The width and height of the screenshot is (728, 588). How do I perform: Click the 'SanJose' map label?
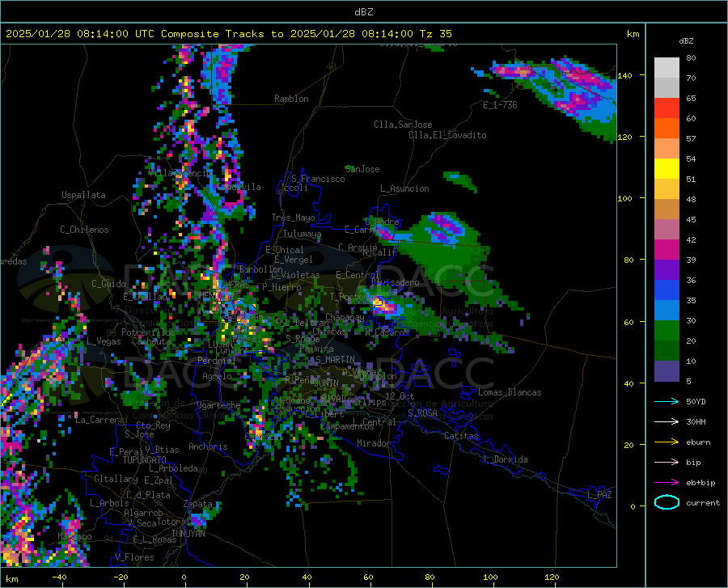tap(362, 169)
